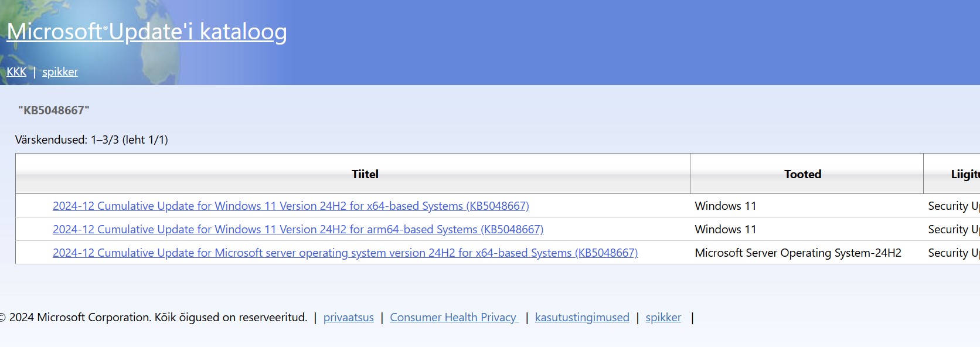
Task: Click the "KB5048667" search term heading
Action: point(54,110)
